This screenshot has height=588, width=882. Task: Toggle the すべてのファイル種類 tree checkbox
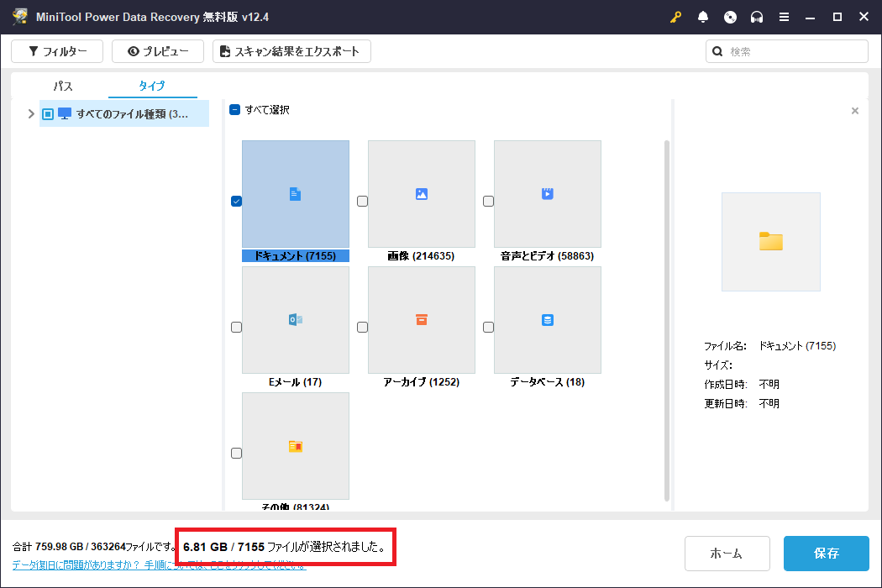[48, 114]
